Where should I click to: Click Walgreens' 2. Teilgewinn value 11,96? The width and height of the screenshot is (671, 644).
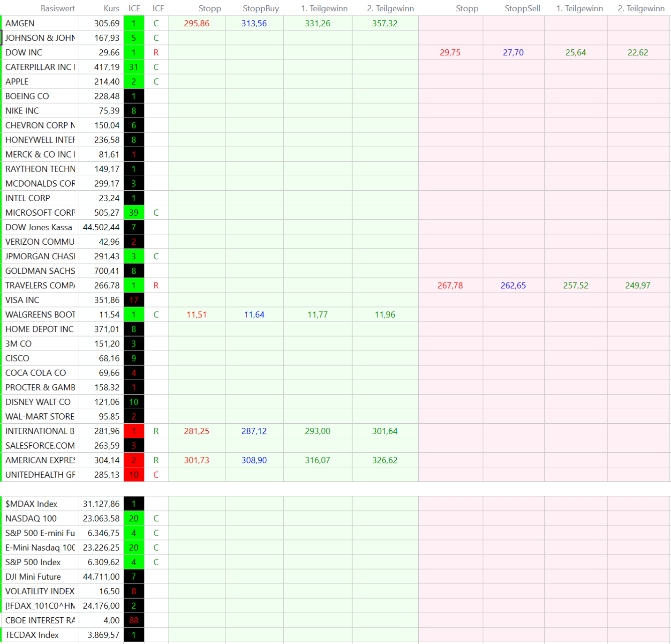tap(385, 315)
